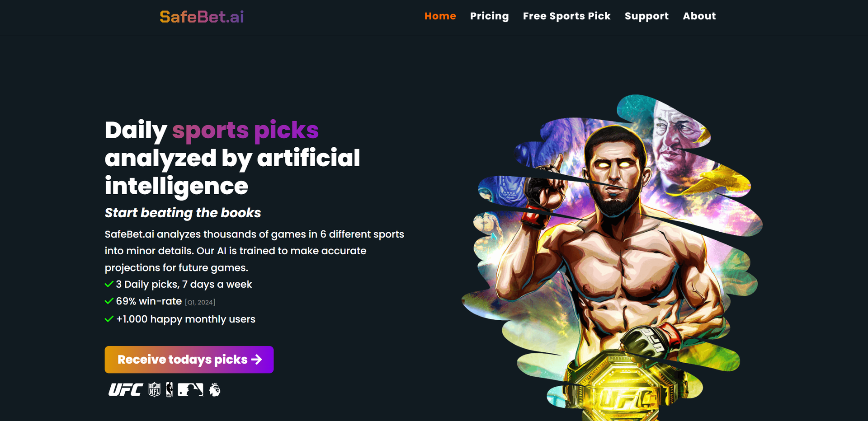Navigate to Free Sports Pick
Screen dimensions: 868x421
(566, 16)
